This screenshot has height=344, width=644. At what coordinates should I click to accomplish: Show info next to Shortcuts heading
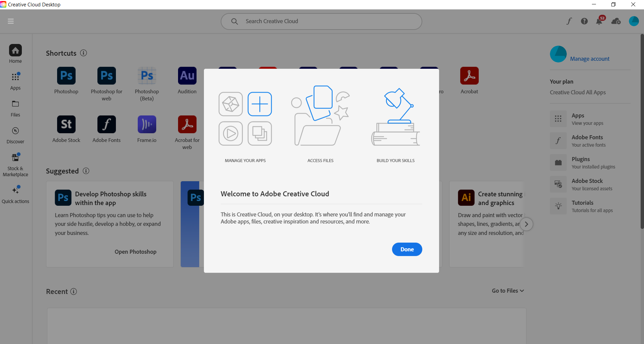(84, 53)
